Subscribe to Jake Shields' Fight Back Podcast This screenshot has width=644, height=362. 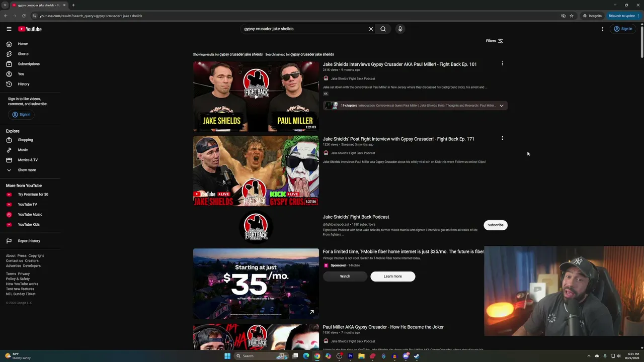tap(496, 225)
